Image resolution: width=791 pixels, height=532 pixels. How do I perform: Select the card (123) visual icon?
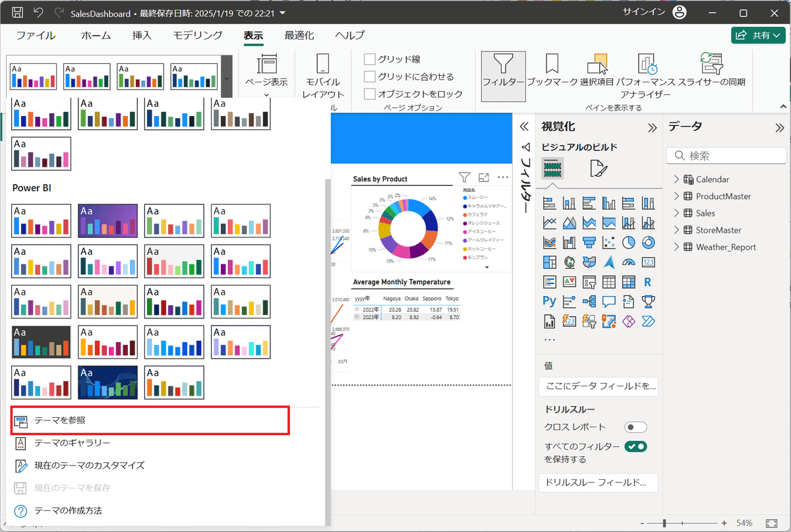(x=648, y=262)
